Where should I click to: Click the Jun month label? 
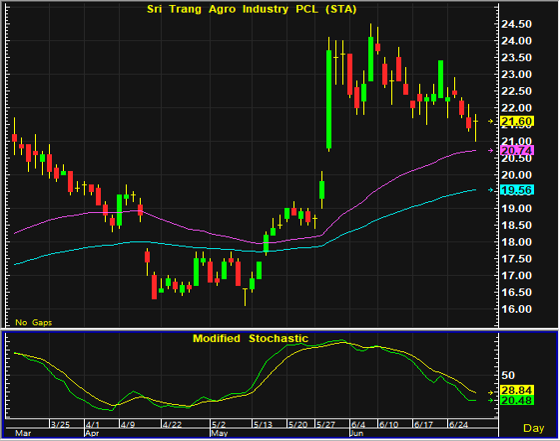(357, 433)
